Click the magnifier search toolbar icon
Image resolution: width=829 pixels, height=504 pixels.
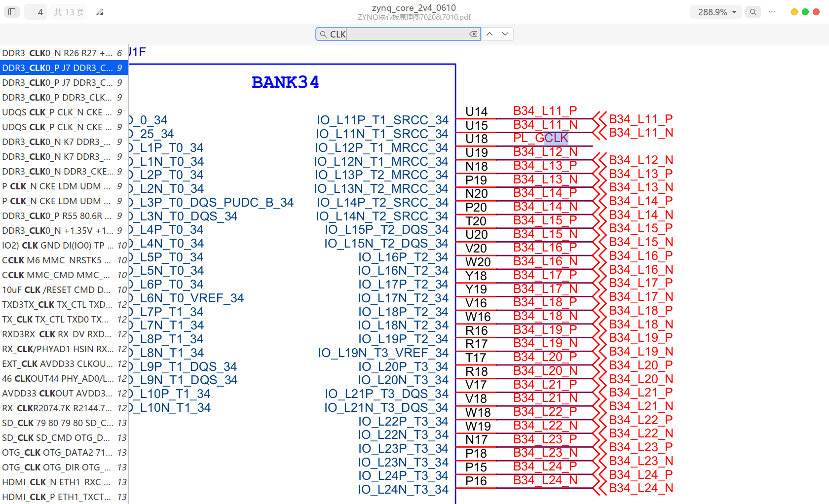coord(753,12)
